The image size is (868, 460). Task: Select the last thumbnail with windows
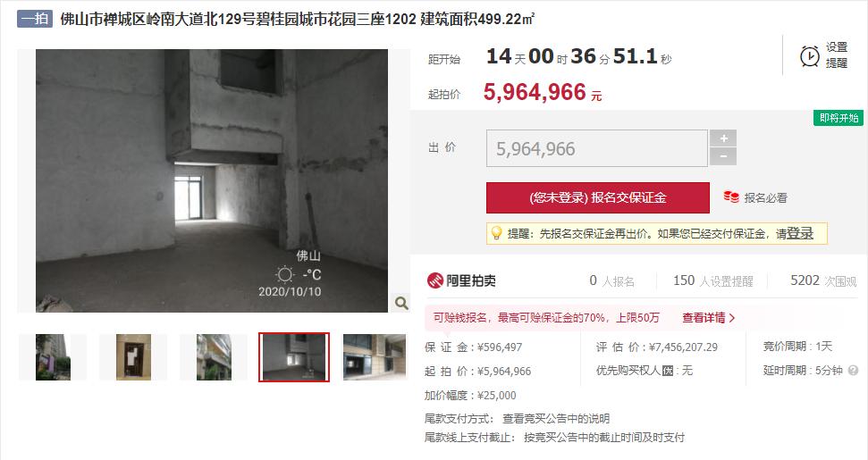[x=375, y=357]
